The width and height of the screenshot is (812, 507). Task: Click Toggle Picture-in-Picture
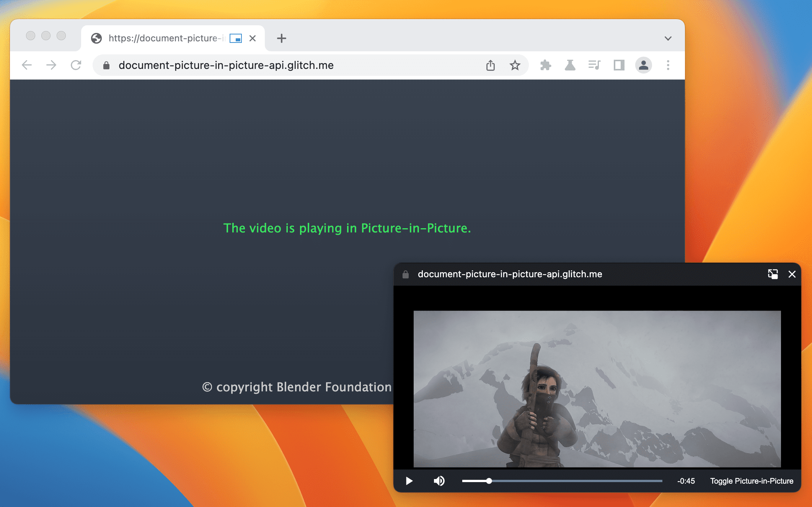[x=752, y=481]
